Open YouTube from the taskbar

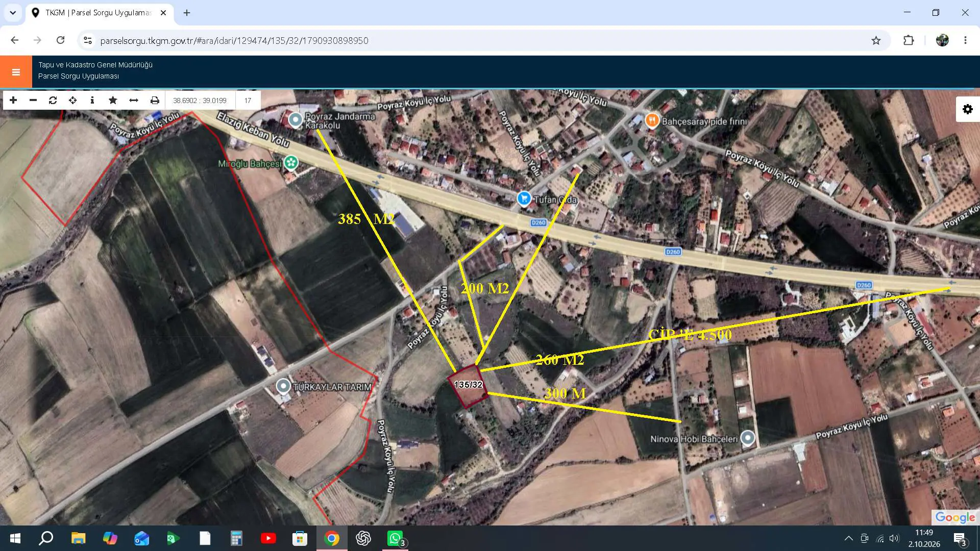click(x=268, y=538)
